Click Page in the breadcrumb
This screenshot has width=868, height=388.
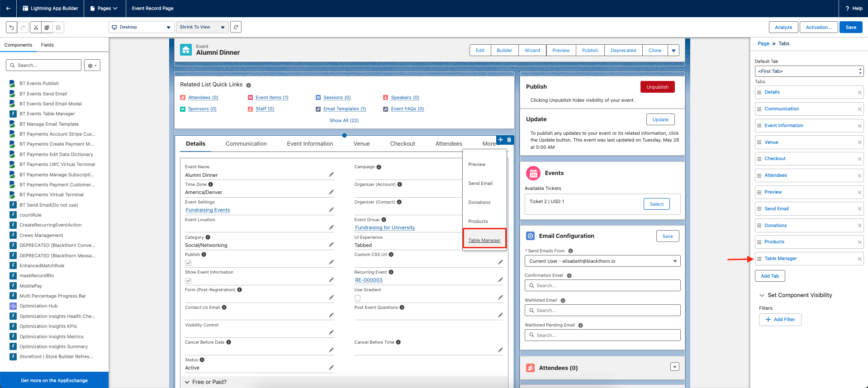tap(763, 44)
